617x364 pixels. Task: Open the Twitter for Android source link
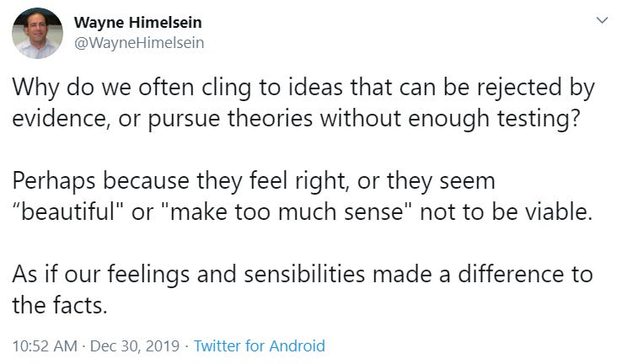tap(260, 346)
